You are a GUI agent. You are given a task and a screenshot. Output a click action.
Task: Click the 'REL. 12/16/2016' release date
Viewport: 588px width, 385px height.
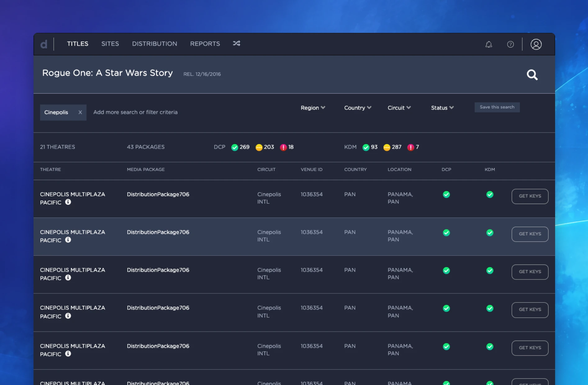coord(202,74)
